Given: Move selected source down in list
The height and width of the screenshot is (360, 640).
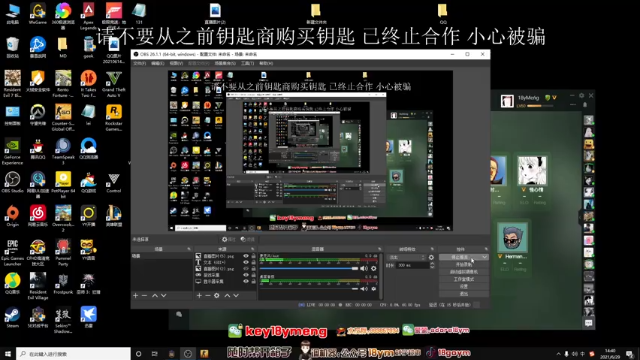Looking at the screenshot, I should 236,295.
